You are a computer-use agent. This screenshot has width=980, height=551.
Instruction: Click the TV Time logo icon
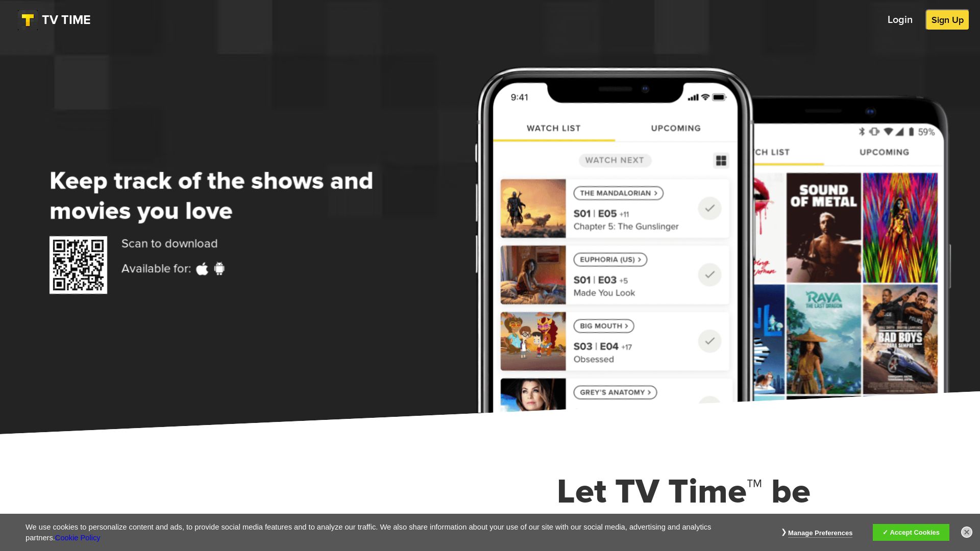coord(28,20)
